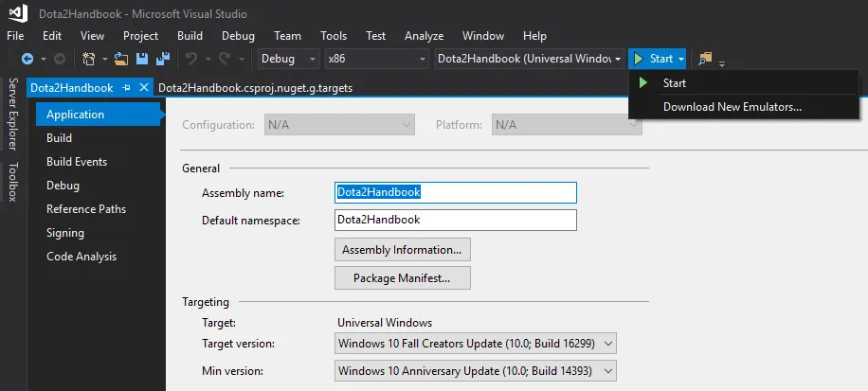Click the greyed Navigate Forward arrow
This screenshot has height=391, width=868.
tap(60, 59)
